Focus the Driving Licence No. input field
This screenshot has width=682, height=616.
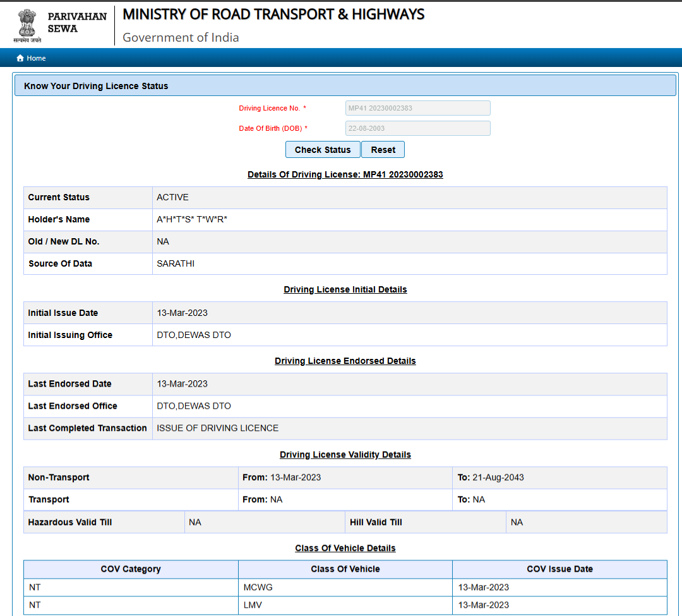pyautogui.click(x=417, y=108)
